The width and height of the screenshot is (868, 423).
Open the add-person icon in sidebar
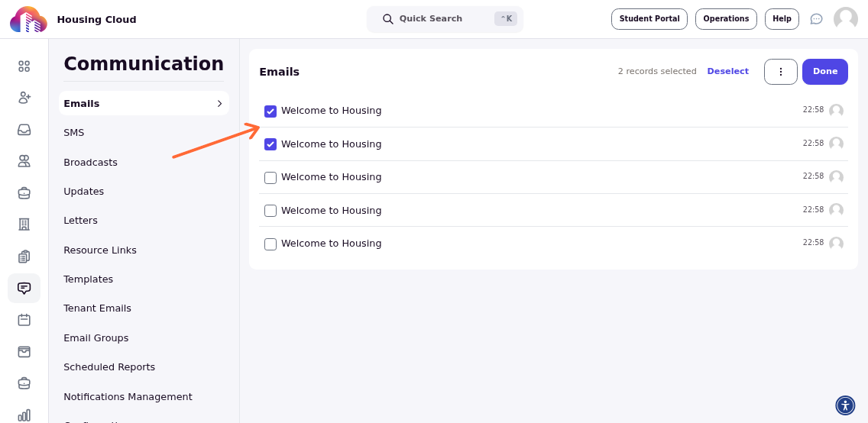(24, 98)
